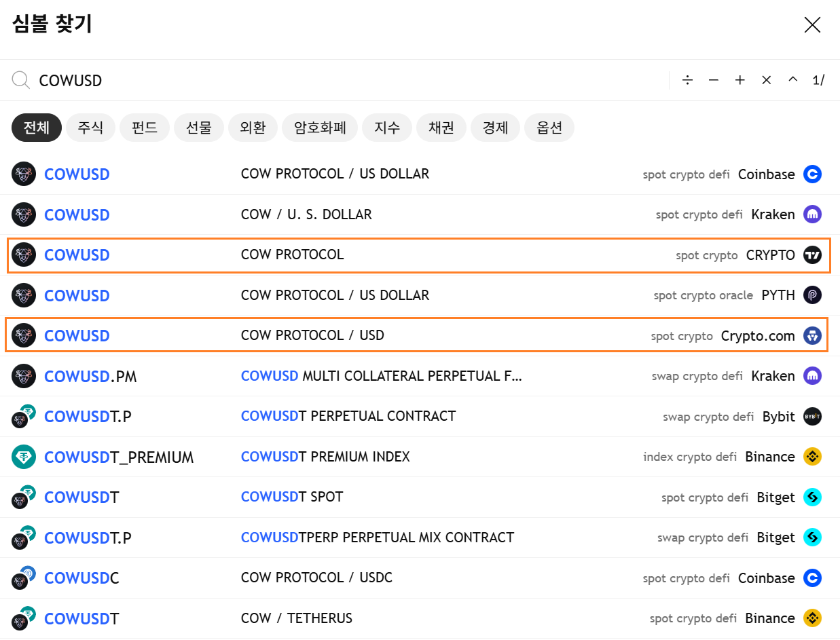Select the 전체 filter tab
The height and width of the screenshot is (640, 840).
click(37, 128)
